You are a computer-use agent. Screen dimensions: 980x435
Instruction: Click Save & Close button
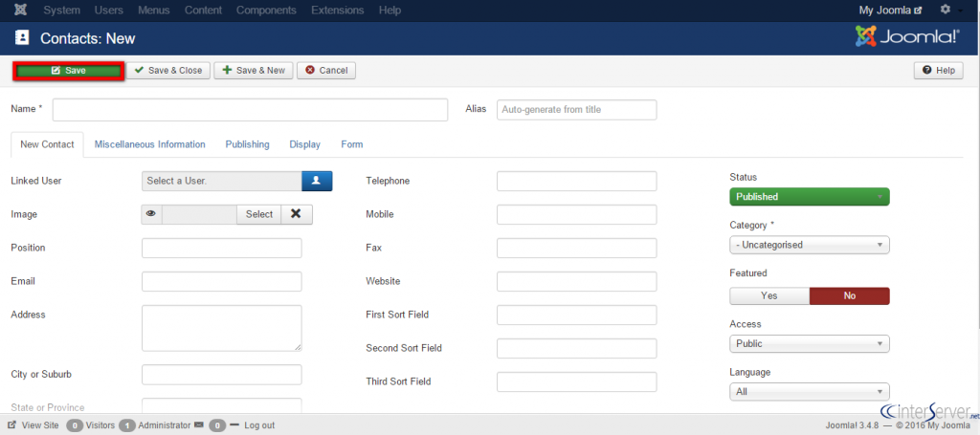[x=168, y=71]
